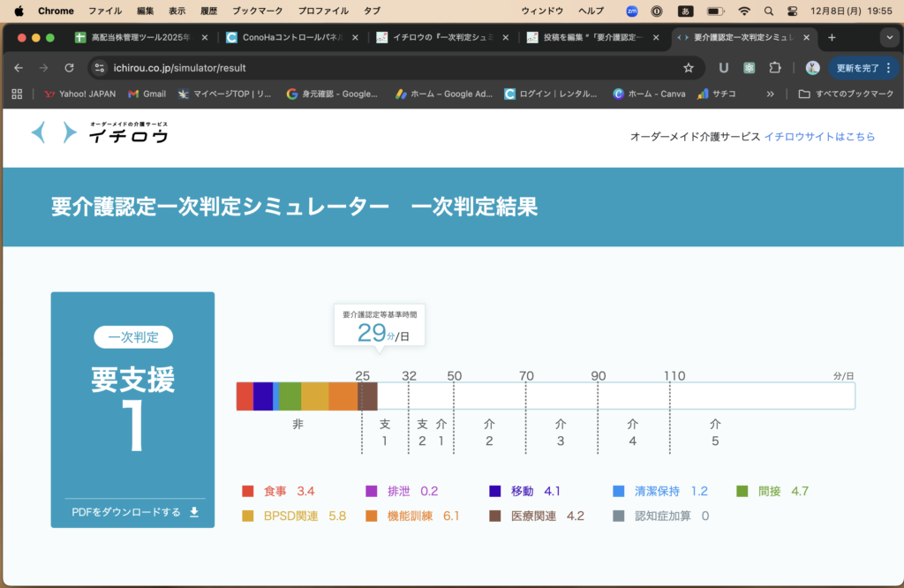Show hidden bookmarks with the chevron
Screen dimensions: 904x588
pyautogui.click(x=771, y=94)
